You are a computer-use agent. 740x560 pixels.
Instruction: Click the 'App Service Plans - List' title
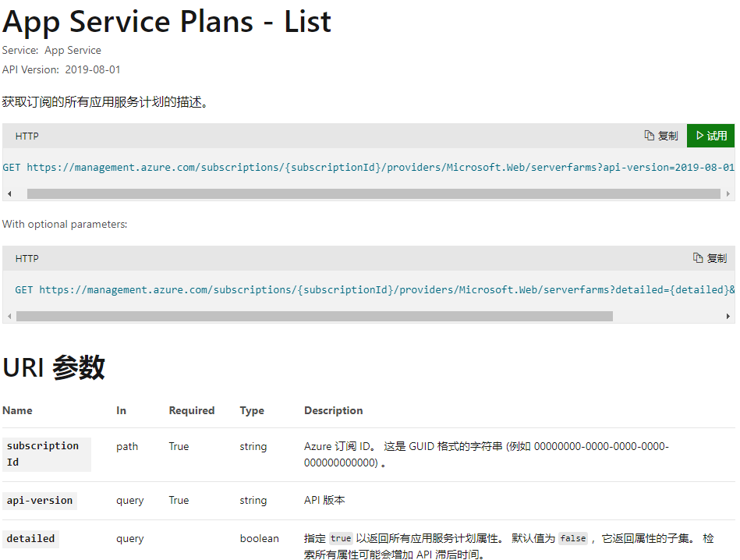167,21
